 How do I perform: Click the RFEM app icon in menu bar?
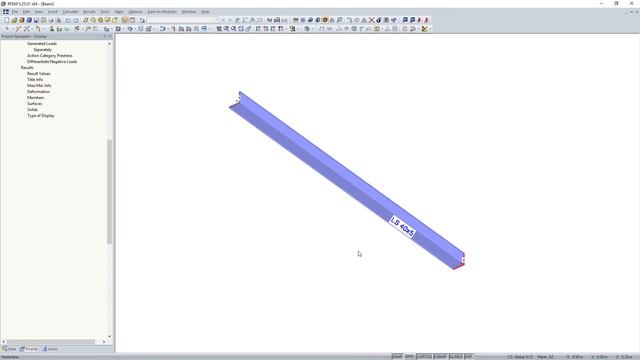(6, 12)
